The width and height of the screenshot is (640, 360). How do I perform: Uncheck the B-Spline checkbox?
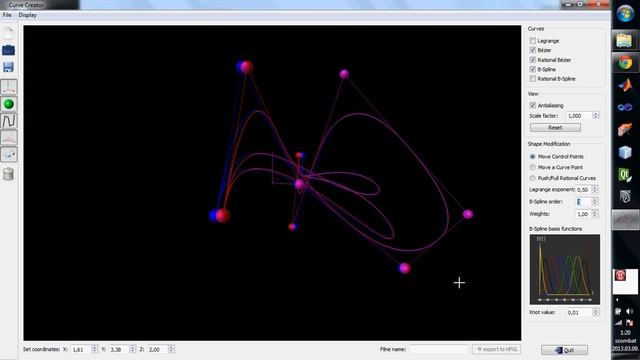(x=533, y=69)
